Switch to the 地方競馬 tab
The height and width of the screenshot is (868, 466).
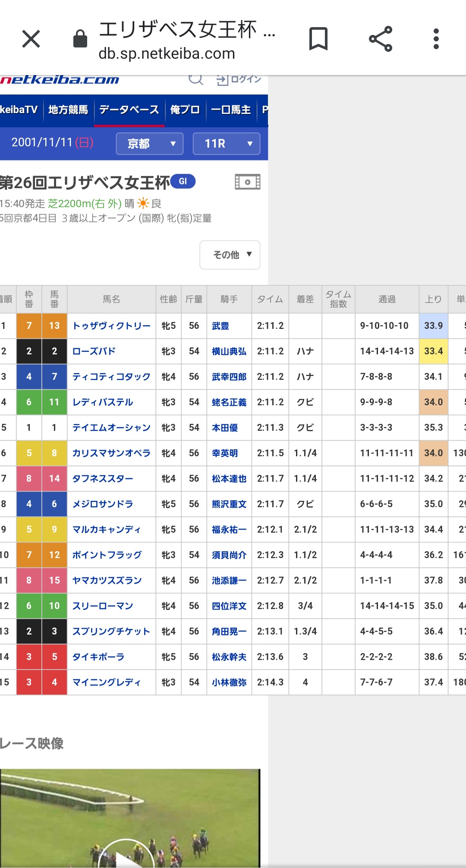pyautogui.click(x=68, y=110)
